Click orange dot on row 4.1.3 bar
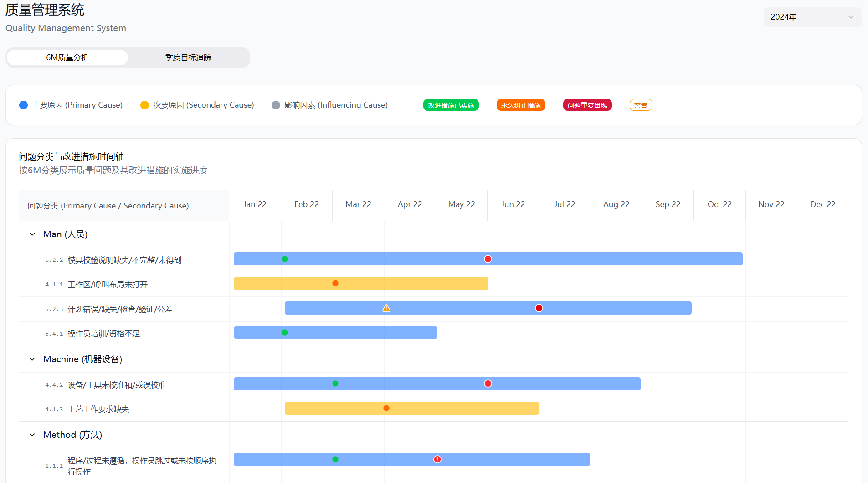This screenshot has height=483, width=868. point(386,408)
